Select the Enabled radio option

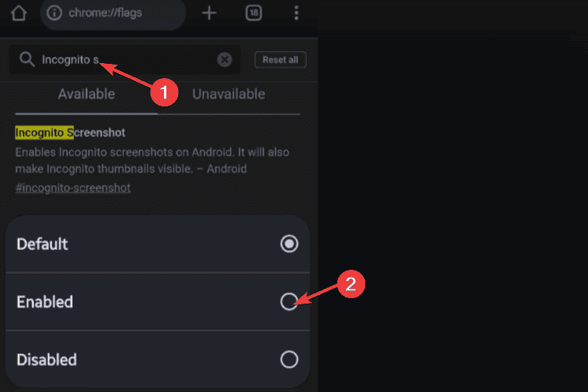coord(289,301)
